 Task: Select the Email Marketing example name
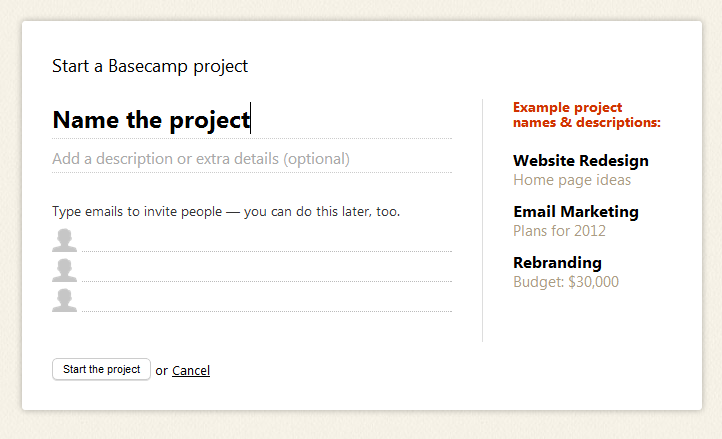(576, 211)
